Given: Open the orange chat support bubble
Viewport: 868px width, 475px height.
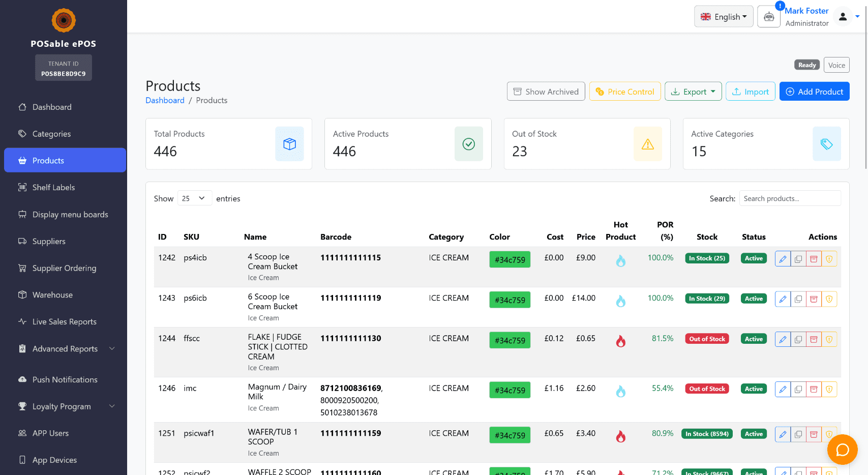Looking at the screenshot, I should point(842,450).
